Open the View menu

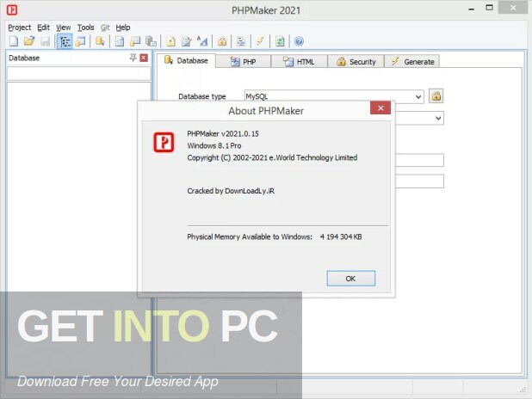tap(63, 28)
